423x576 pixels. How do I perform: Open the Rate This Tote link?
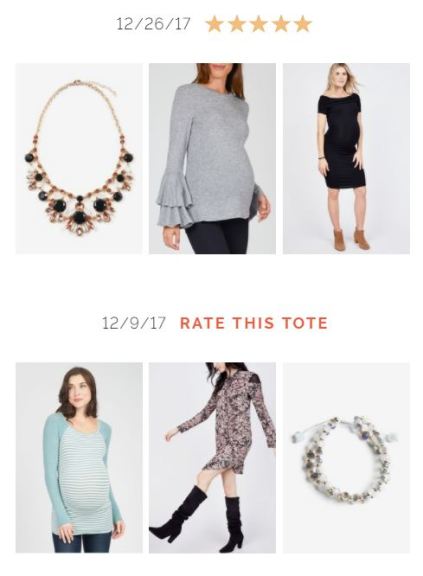click(x=253, y=323)
